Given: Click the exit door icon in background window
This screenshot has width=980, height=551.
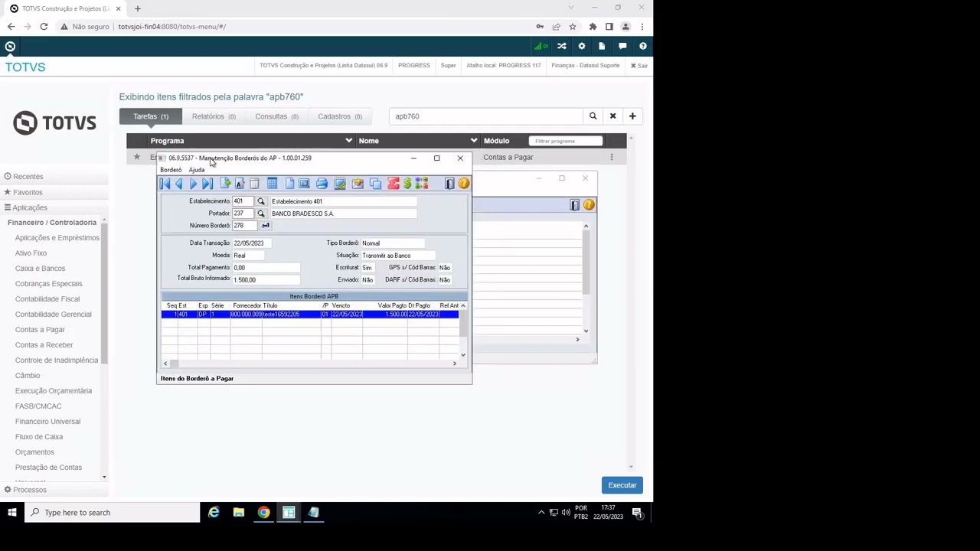Looking at the screenshot, I should click(x=574, y=205).
